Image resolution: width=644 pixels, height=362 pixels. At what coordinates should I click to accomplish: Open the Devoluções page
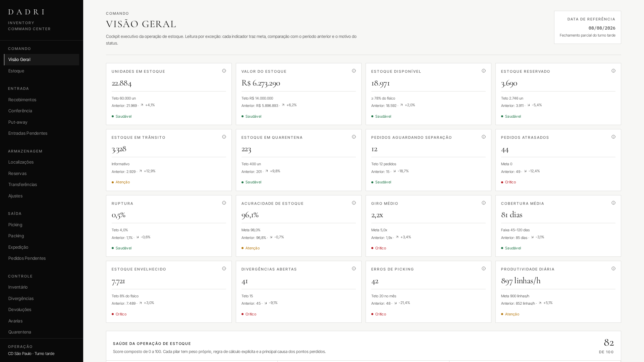point(42,310)
